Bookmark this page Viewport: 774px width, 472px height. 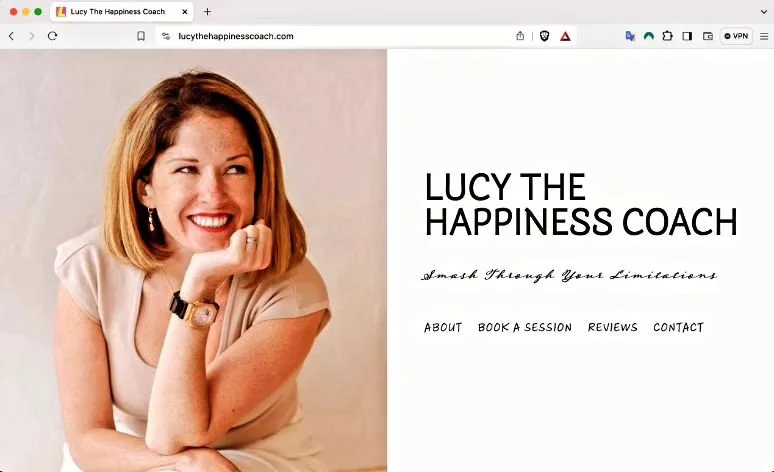click(141, 36)
